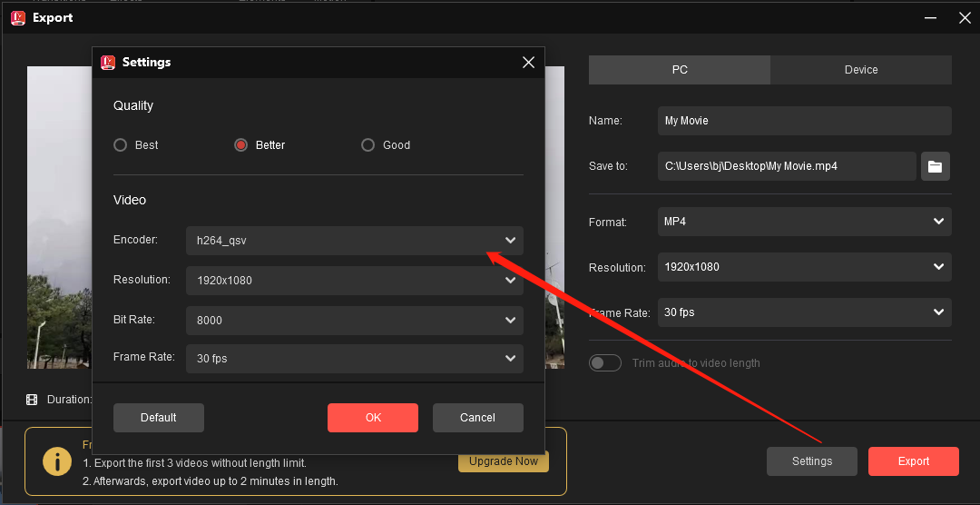
Task: Click the Save to path field
Action: pos(787,166)
